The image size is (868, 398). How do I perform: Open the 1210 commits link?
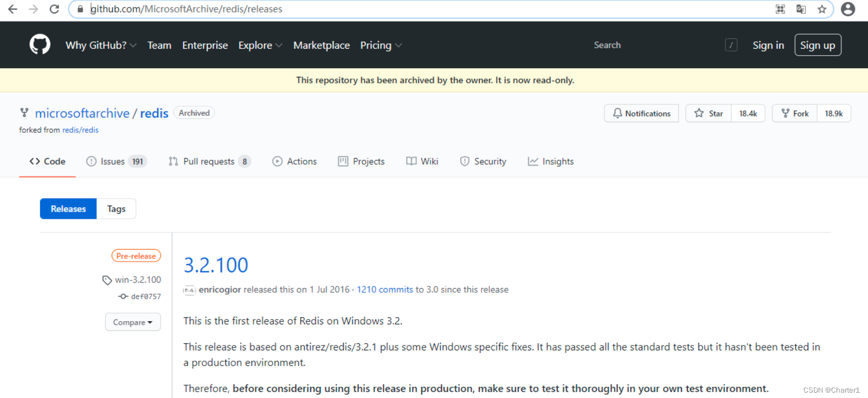pos(385,290)
